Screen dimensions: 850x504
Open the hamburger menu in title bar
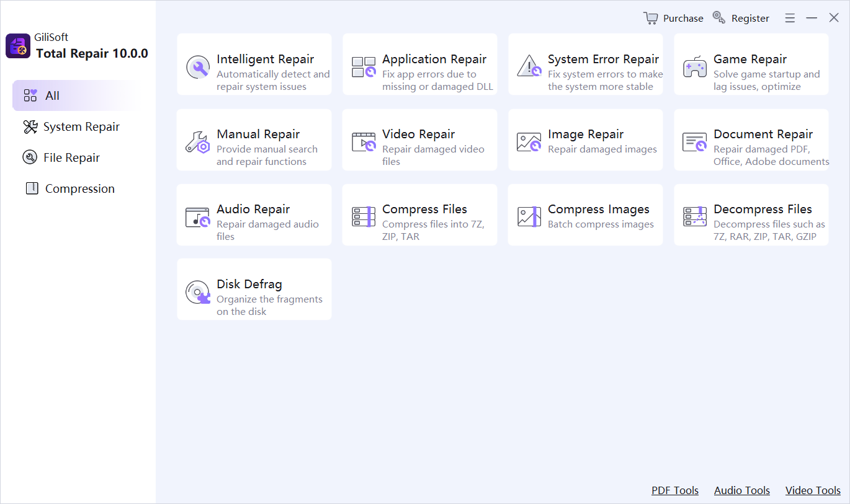[x=790, y=19]
